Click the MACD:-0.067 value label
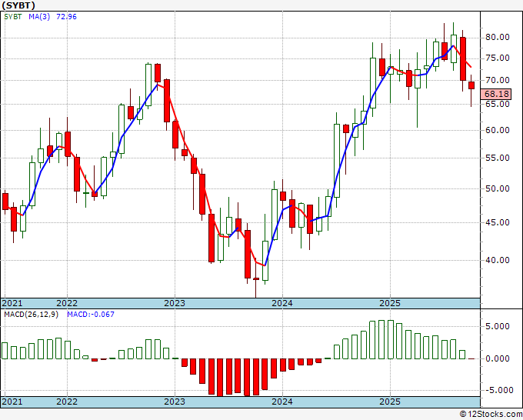Viewport: 523px width, 420px height. (91, 315)
